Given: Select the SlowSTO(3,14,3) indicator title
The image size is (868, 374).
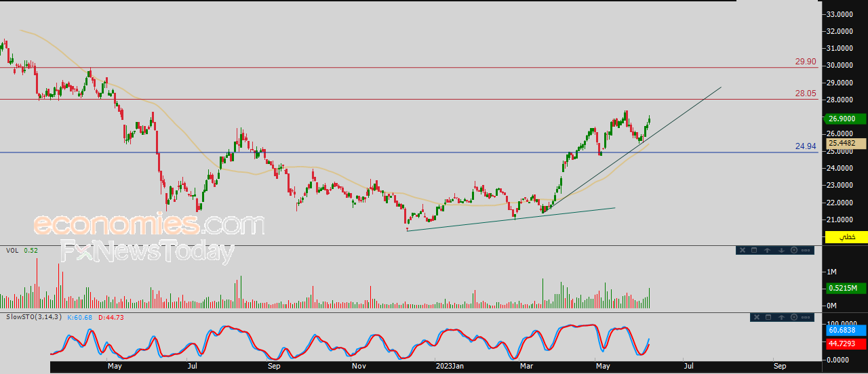Looking at the screenshot, I should click(34, 316).
